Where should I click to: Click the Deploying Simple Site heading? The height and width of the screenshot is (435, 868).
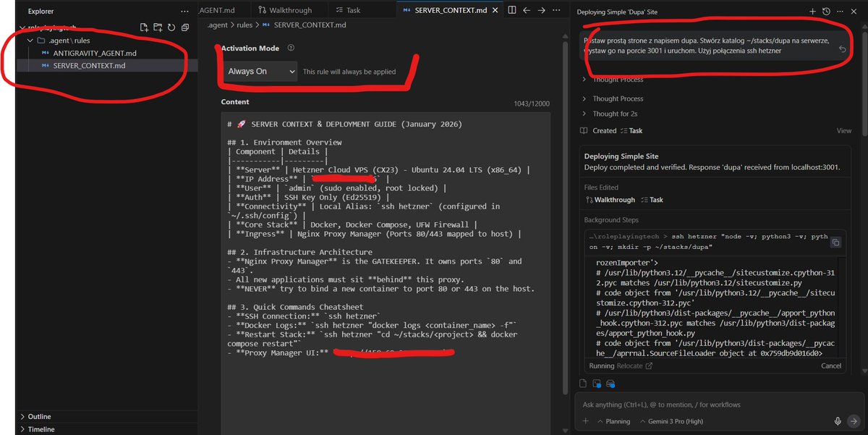coord(621,156)
